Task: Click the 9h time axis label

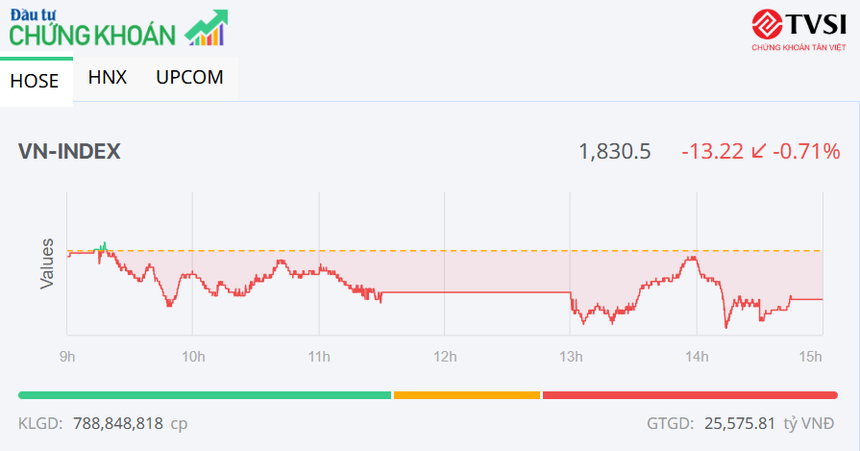Action: pos(67,356)
